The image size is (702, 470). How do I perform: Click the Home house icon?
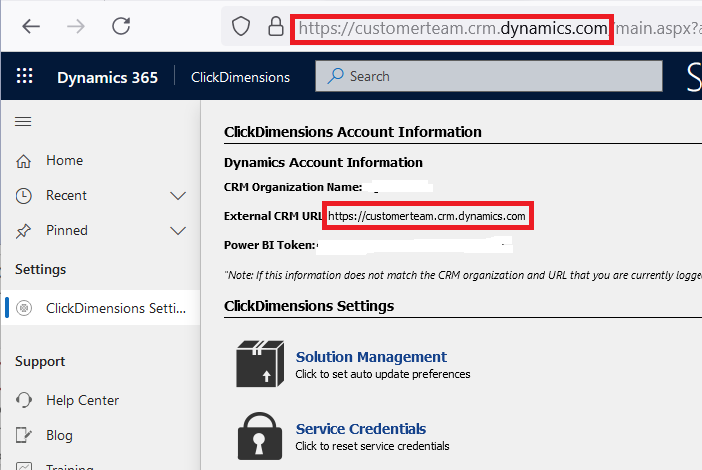coord(23,161)
